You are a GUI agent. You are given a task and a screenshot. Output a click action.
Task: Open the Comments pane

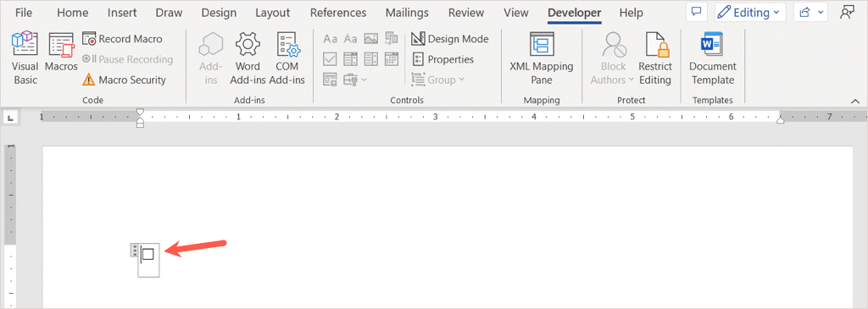click(x=697, y=12)
